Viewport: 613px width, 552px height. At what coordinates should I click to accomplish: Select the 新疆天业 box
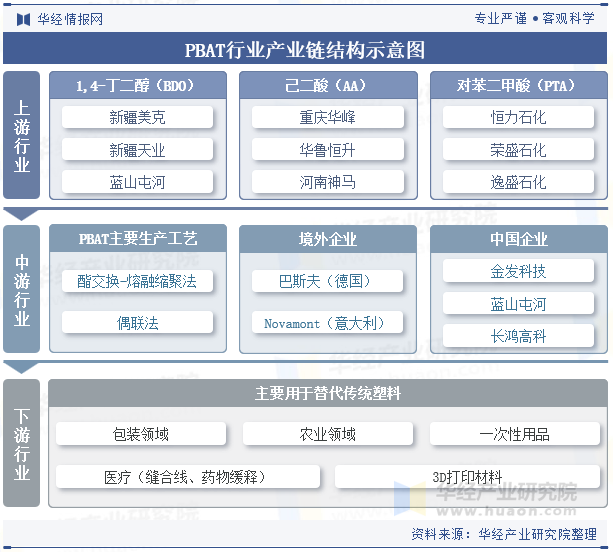click(138, 149)
